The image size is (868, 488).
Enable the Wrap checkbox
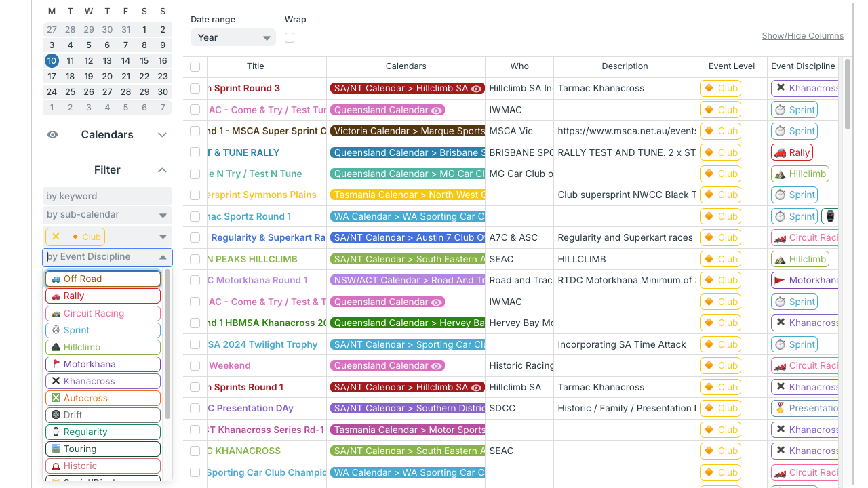(290, 38)
